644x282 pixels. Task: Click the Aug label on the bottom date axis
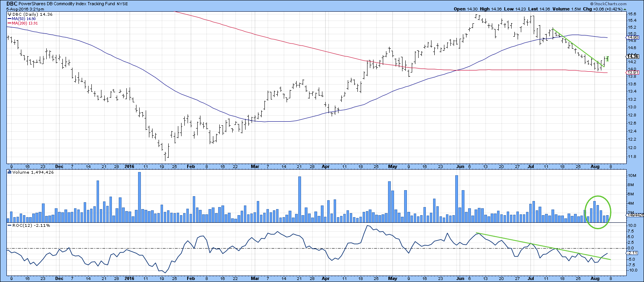pyautogui.click(x=596, y=278)
